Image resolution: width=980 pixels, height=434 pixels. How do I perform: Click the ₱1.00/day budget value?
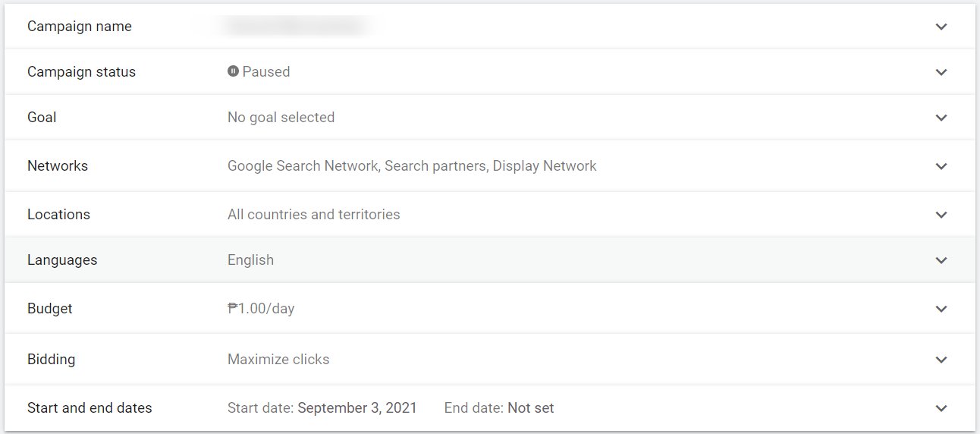pos(261,308)
